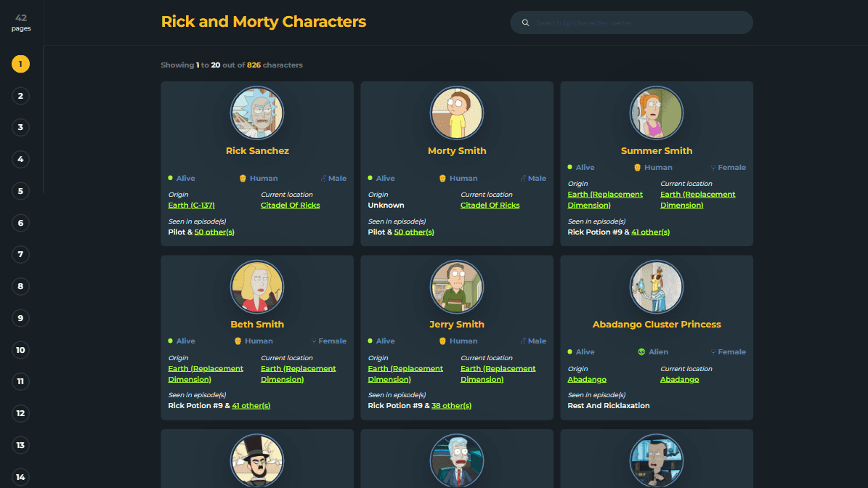Select Summer Smith's avatar picture
868x488 pixels.
coord(656,113)
